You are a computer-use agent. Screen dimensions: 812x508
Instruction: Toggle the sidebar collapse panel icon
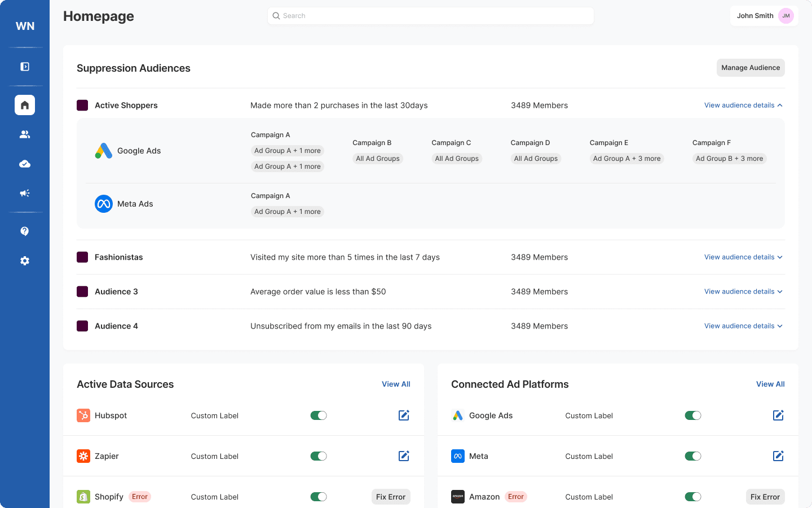[x=25, y=67]
